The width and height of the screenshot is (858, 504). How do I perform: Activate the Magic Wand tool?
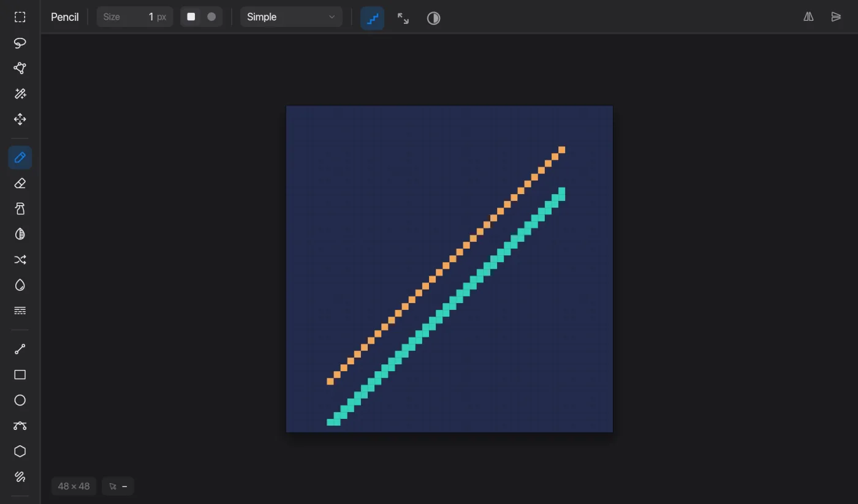point(20,94)
